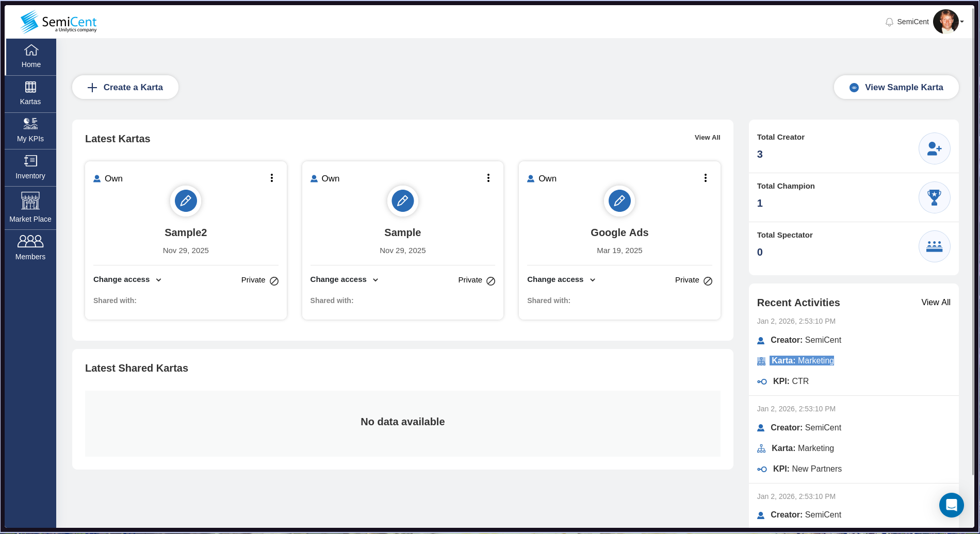The width and height of the screenshot is (980, 534).
Task: Open the Google Ads karta three-dot menu
Action: [x=706, y=177]
